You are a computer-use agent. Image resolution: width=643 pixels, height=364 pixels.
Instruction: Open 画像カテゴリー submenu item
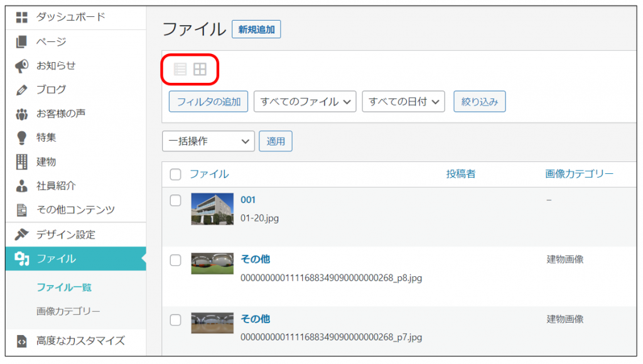pos(68,311)
